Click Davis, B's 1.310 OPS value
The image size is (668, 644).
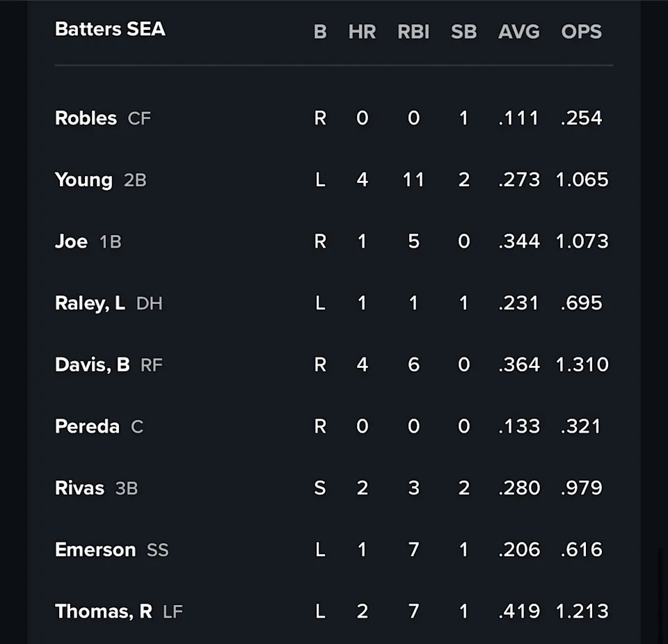coord(582,364)
